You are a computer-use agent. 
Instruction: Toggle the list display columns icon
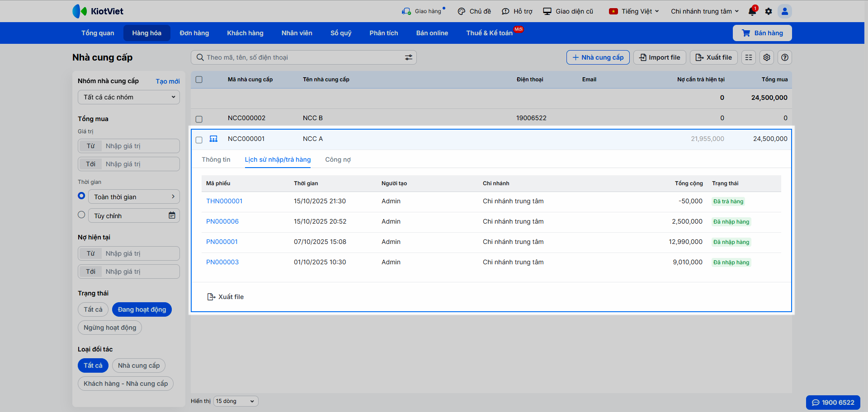749,57
